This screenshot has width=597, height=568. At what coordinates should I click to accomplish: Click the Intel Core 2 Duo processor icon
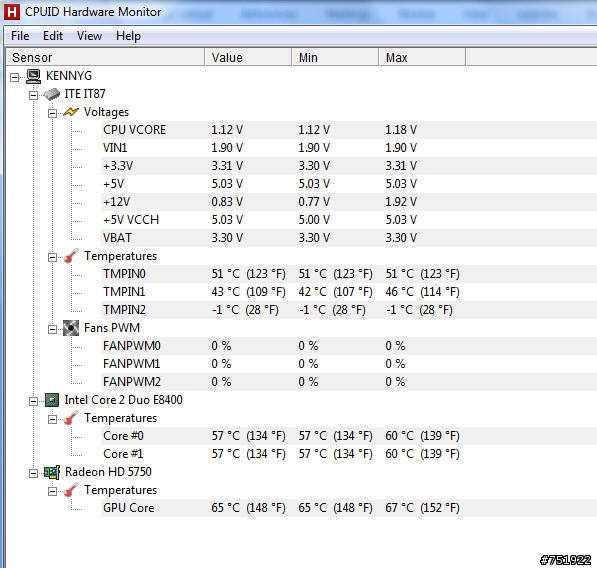click(x=52, y=400)
